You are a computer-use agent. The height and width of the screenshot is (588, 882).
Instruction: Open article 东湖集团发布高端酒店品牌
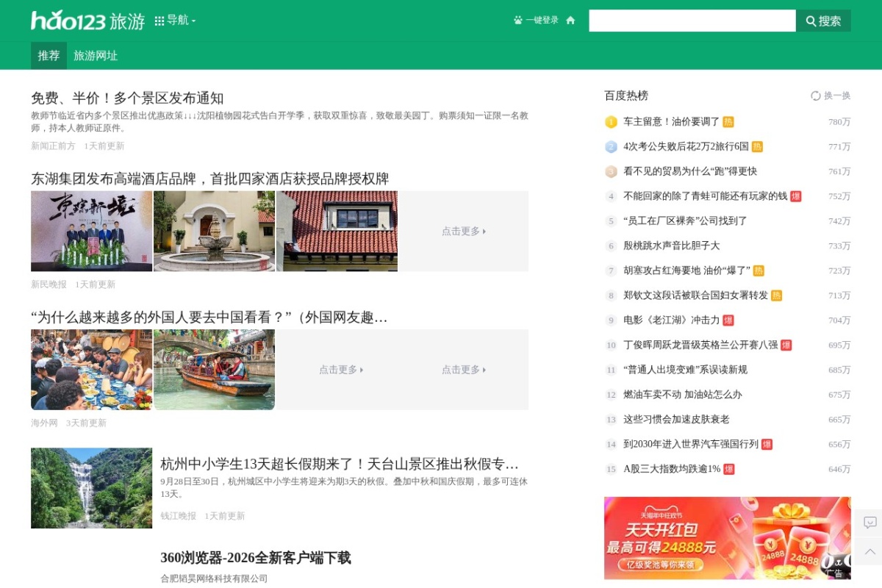tap(209, 179)
